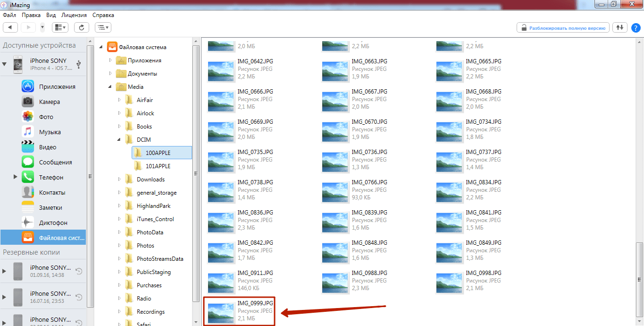Viewport: 644px width, 326px height.
Task: Open the Лицензия menu
Action: 74,15
